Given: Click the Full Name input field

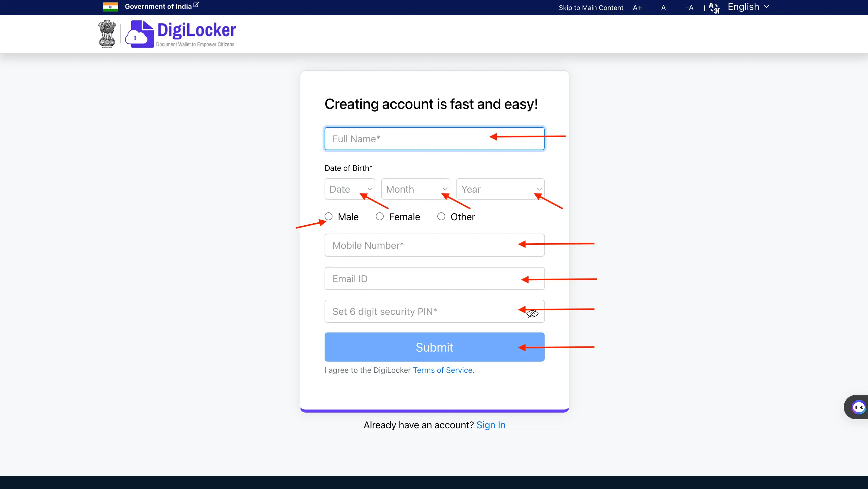Looking at the screenshot, I should click(x=434, y=138).
